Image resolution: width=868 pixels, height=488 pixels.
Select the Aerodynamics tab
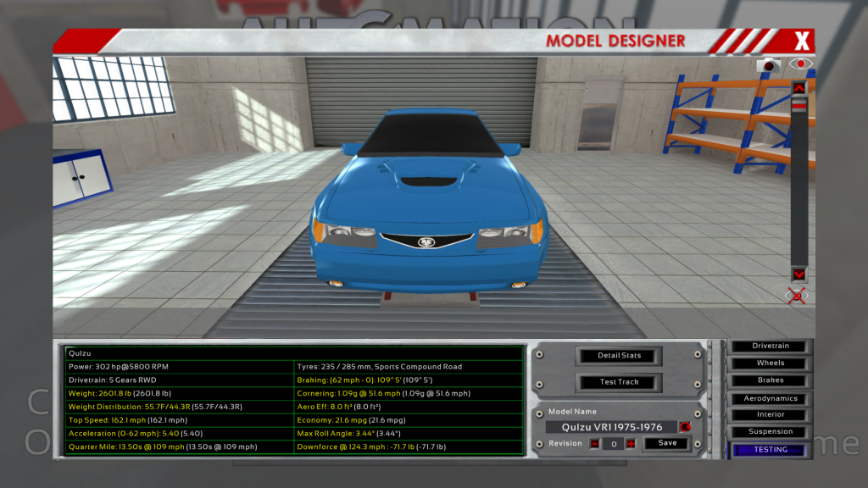(x=771, y=398)
